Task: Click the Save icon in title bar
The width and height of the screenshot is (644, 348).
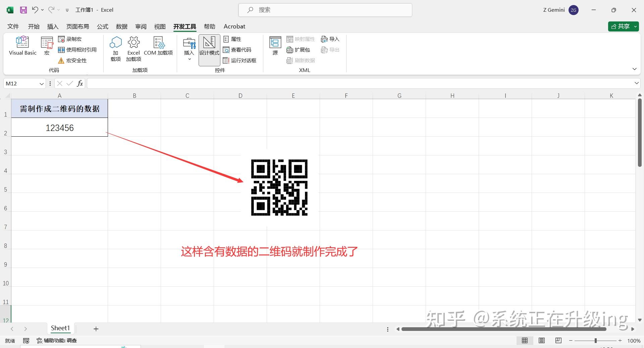Action: pyautogui.click(x=23, y=10)
